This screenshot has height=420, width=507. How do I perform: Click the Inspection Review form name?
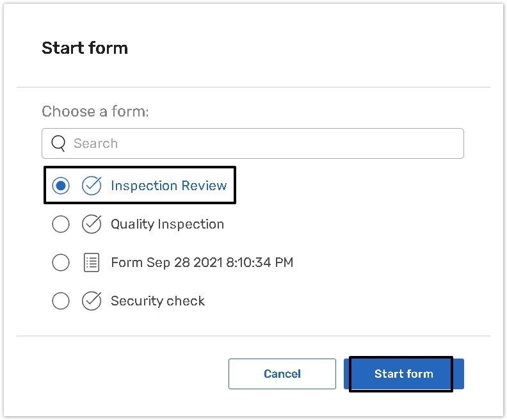(x=168, y=186)
